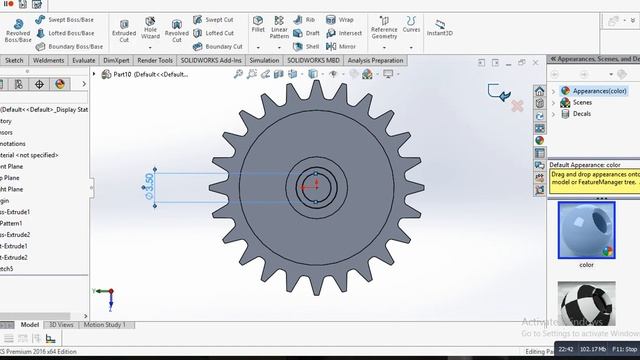Confirm sketch with exit sketch corner icon
640x360 pixels.
click(499, 92)
